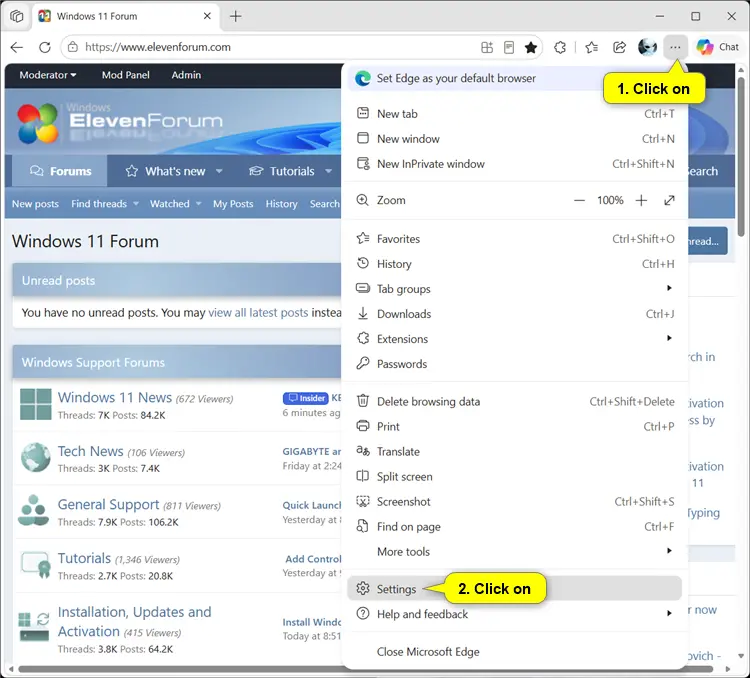The image size is (750, 678).
Task: Select Translate in the menu
Action: 516,452
